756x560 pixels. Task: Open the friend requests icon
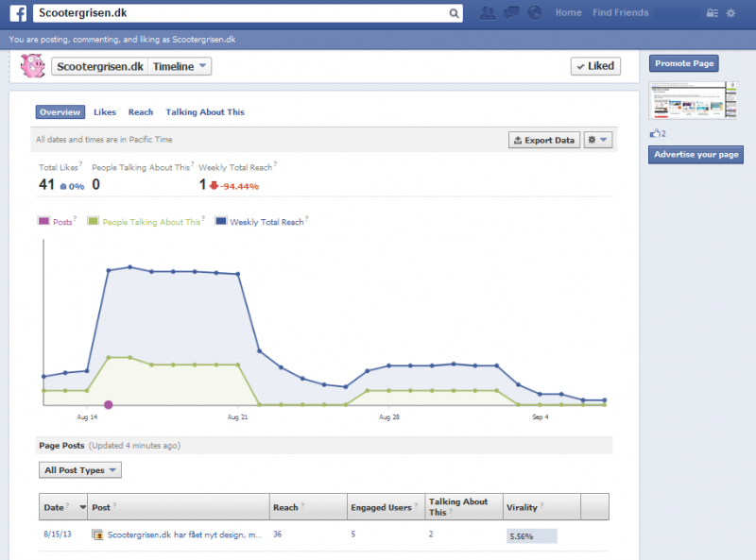(488, 13)
